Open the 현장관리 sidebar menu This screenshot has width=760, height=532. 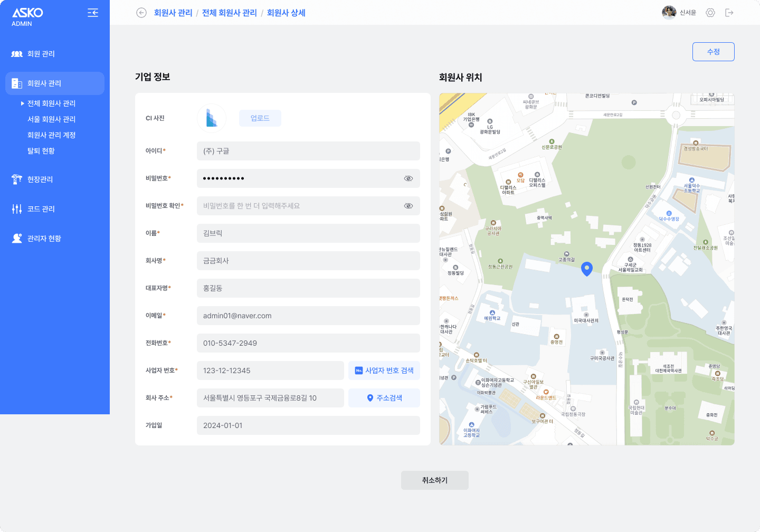(55, 179)
